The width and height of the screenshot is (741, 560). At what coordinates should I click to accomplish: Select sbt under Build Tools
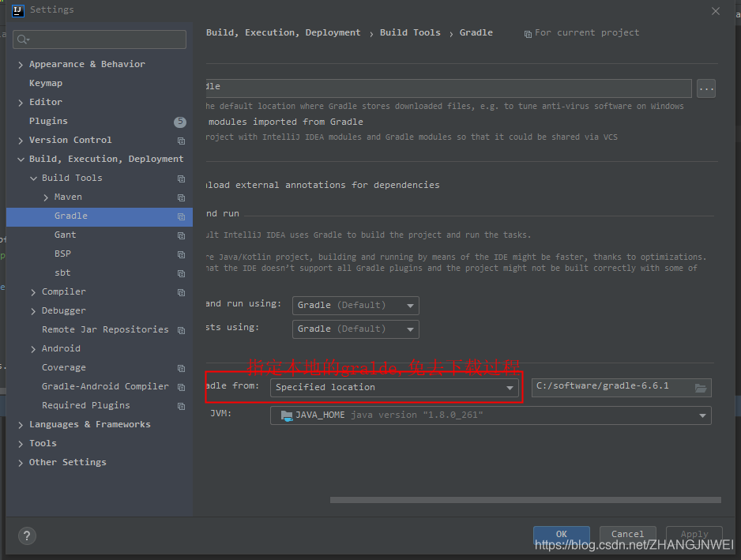(x=62, y=272)
